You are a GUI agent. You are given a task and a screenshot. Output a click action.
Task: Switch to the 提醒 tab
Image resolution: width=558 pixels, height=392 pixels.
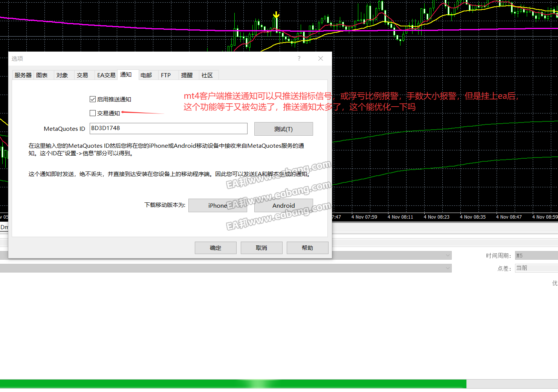tap(187, 75)
